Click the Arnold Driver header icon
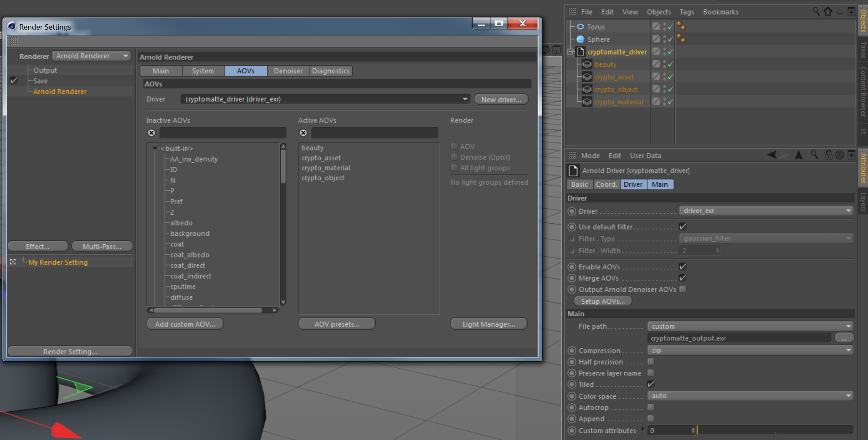868x440 pixels. [574, 170]
